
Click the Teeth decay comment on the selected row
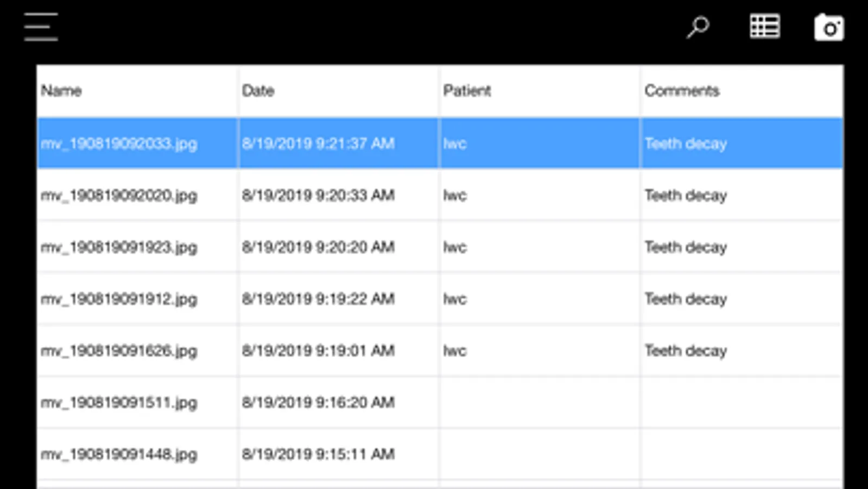(686, 143)
